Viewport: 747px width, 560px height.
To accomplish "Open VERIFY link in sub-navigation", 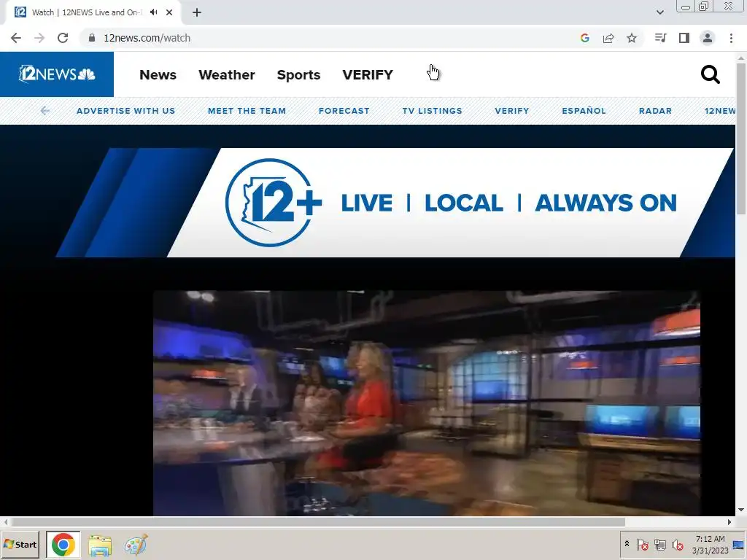I will 511,111.
